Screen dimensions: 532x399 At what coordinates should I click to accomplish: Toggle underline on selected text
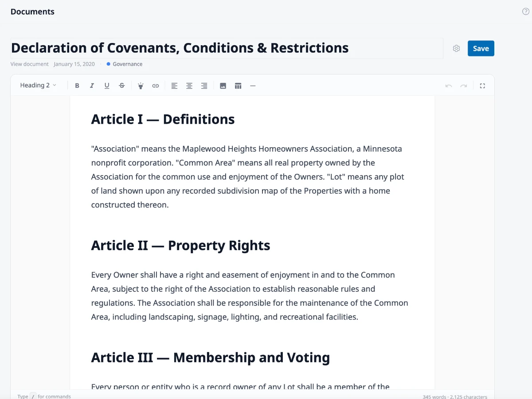pos(107,86)
